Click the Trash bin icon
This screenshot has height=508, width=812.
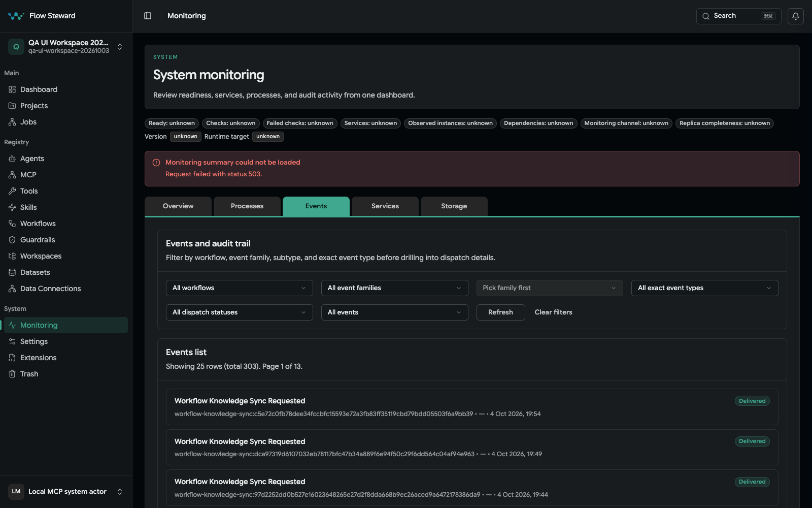12,374
